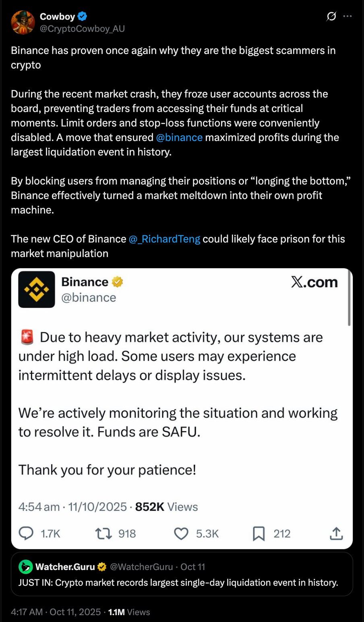Open the Watcher.Guru quoted tweet
Viewport: 364px width, 622px height.
click(x=181, y=583)
